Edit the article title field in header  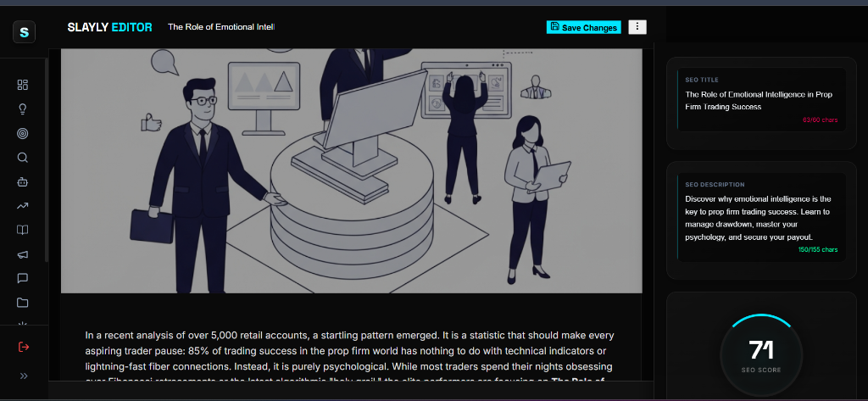(x=221, y=27)
